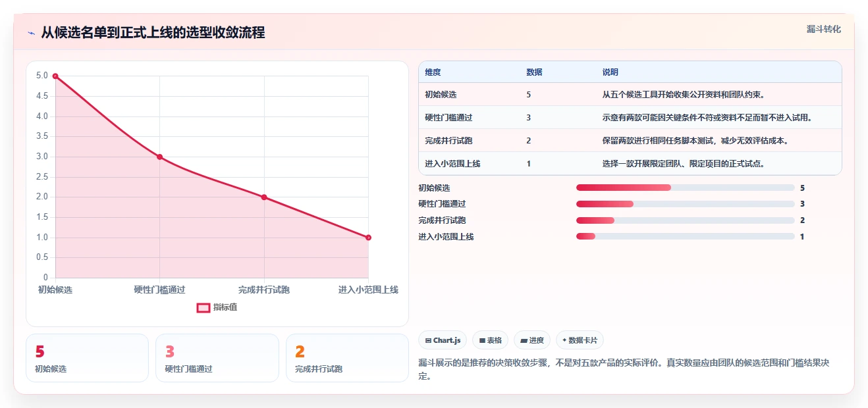This screenshot has width=868, height=408.
Task: Open the stat card showing 2 完成并行试跑
Action: click(347, 358)
